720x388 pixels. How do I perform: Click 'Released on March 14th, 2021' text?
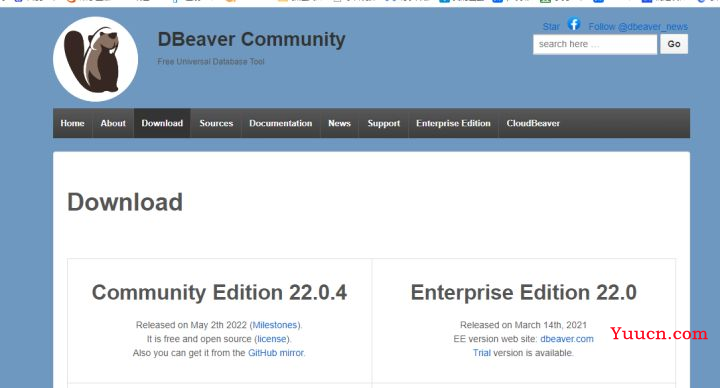[x=523, y=325]
